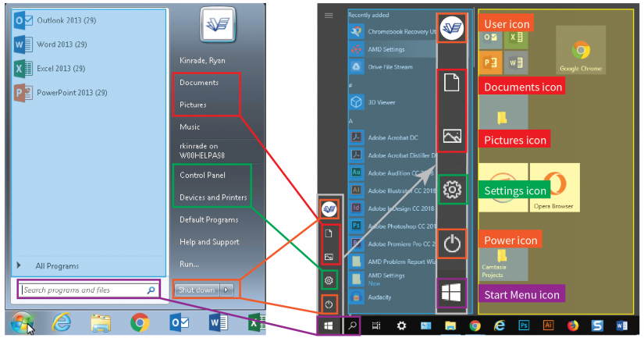Open the Google Chrome Start tile
The height and width of the screenshot is (338, 644).
click(x=581, y=50)
